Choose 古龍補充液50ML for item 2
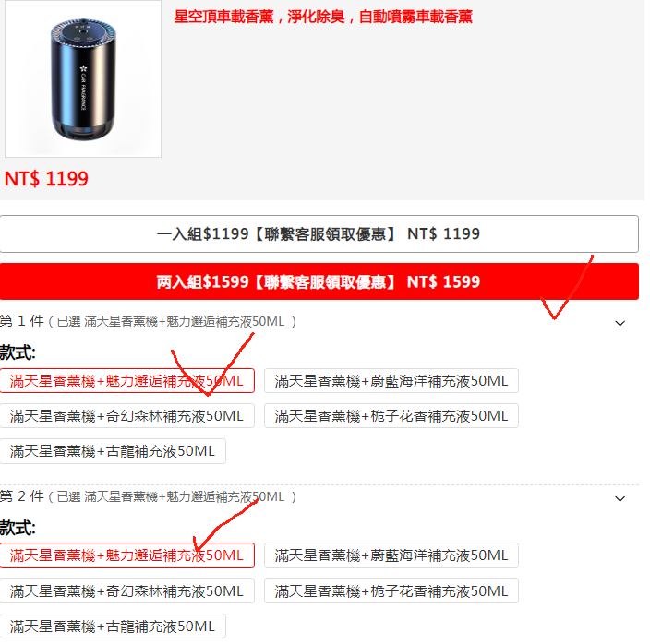The width and height of the screenshot is (650, 644). (113, 626)
